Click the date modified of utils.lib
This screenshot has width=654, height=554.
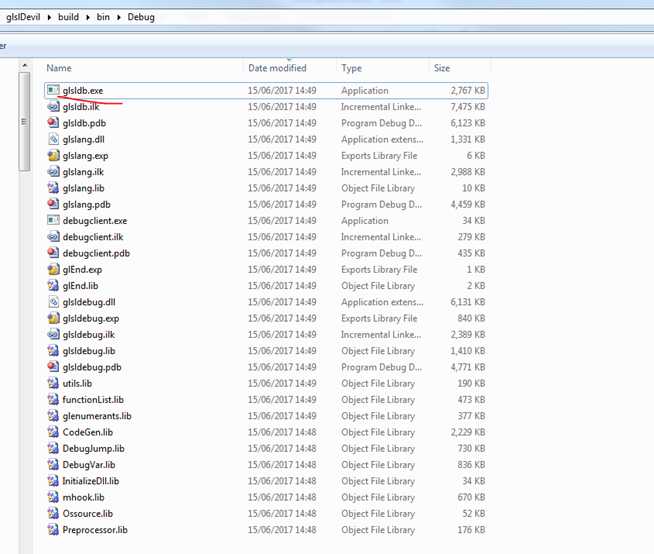click(x=282, y=383)
